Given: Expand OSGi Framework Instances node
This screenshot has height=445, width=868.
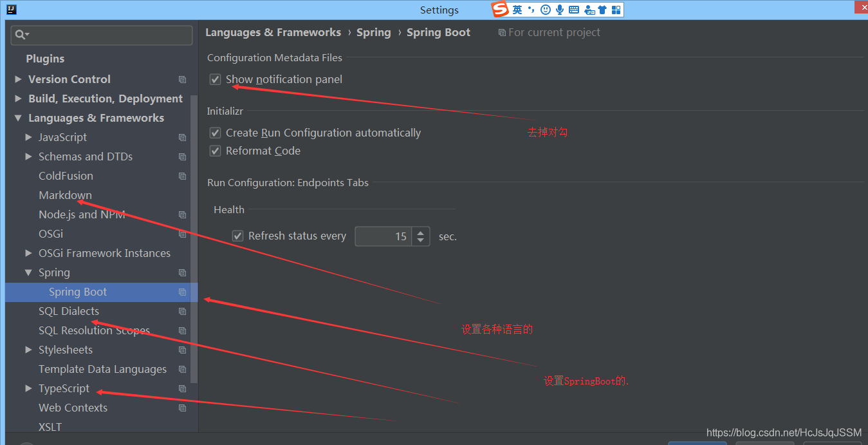Looking at the screenshot, I should (28, 253).
